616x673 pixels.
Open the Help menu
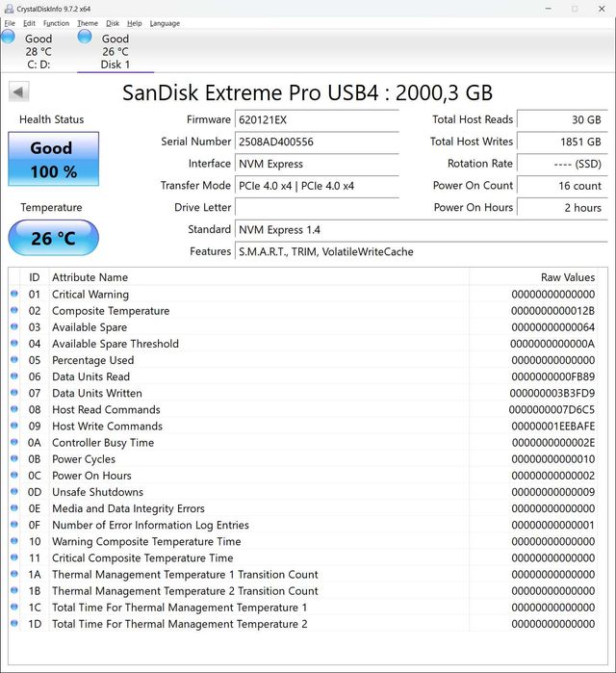tap(134, 23)
